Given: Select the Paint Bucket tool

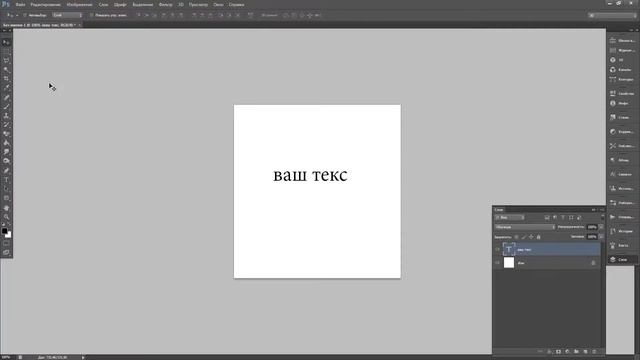Looking at the screenshot, I should pyautogui.click(x=6, y=143).
